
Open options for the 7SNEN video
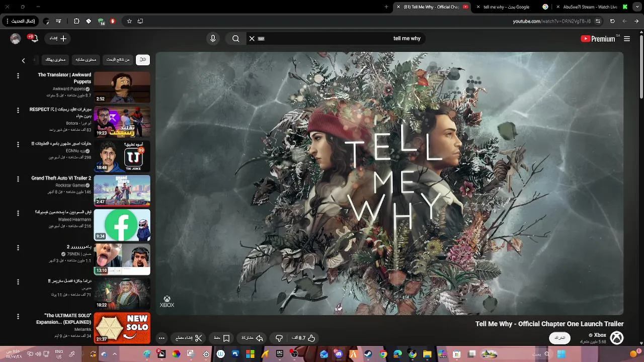click(18, 248)
